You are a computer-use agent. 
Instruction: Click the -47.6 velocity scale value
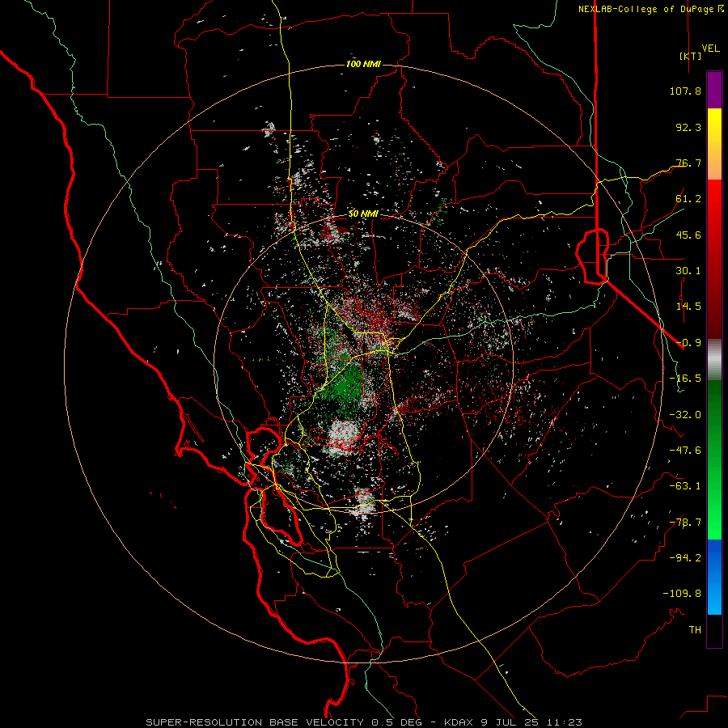[x=685, y=451]
